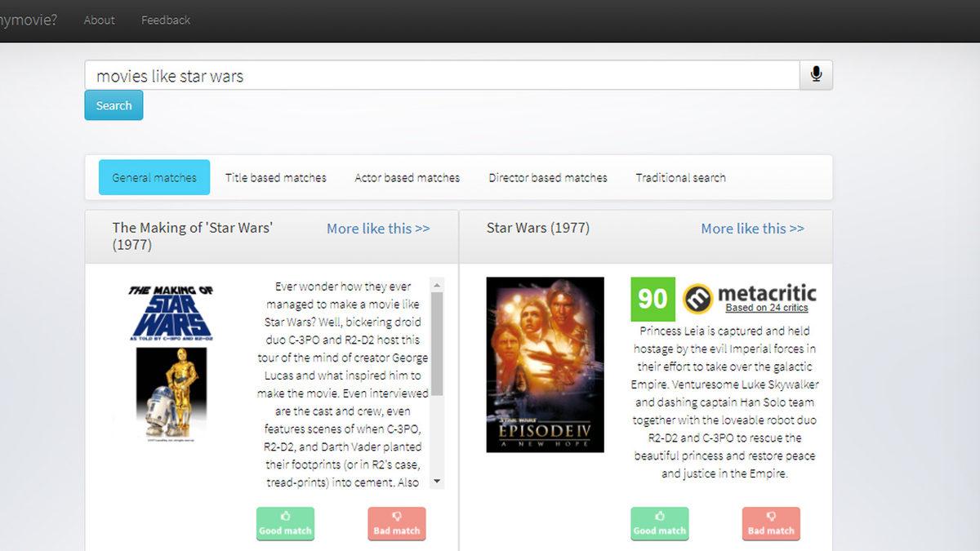Mark The Making of Star Wars as Good match
Viewport: 980px width, 551px height.
click(285, 523)
